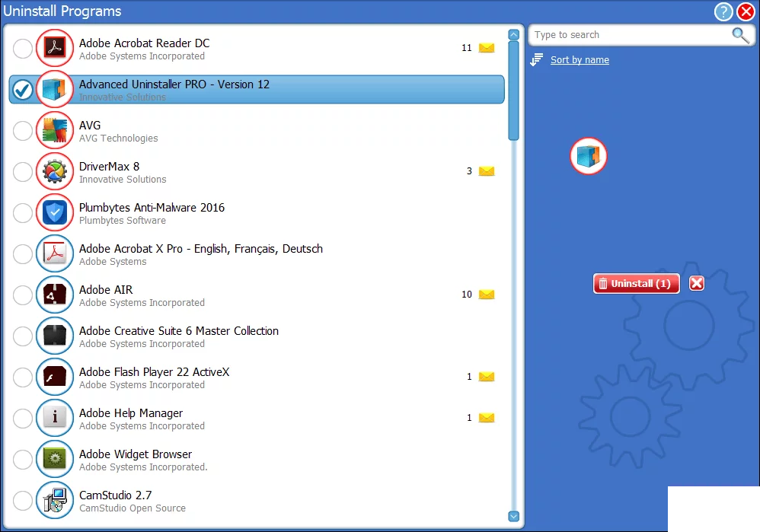Image resolution: width=760 pixels, height=532 pixels.
Task: Click the program list scrollbar thumb
Action: point(514,91)
